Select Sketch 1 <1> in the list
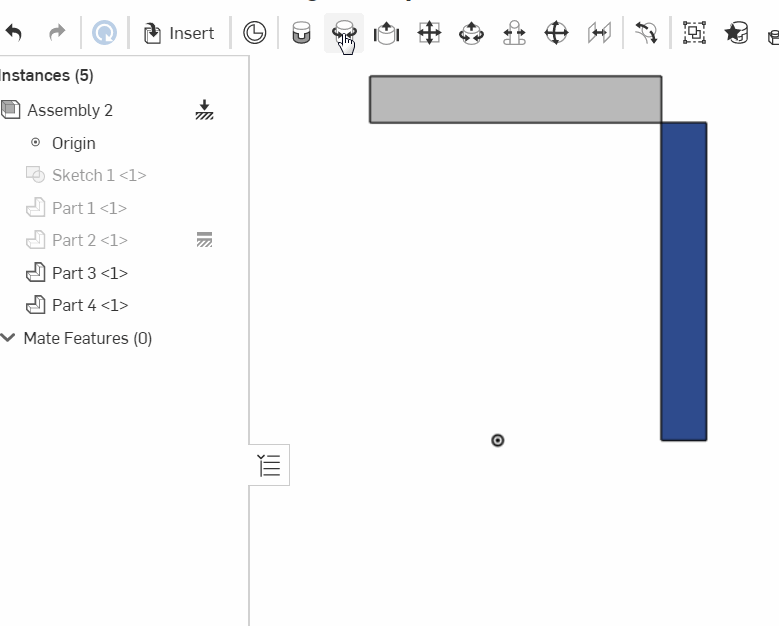The image size is (779, 626). (99, 175)
